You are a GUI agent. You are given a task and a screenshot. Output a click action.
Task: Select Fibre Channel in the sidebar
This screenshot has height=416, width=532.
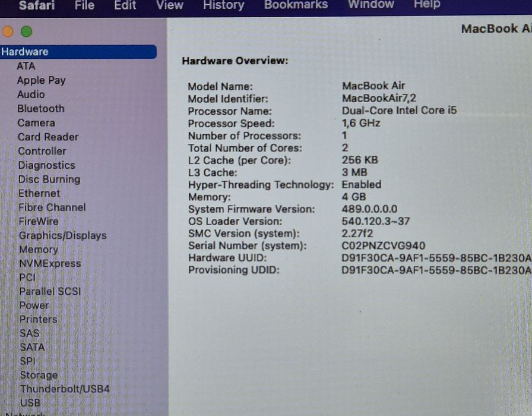52,207
